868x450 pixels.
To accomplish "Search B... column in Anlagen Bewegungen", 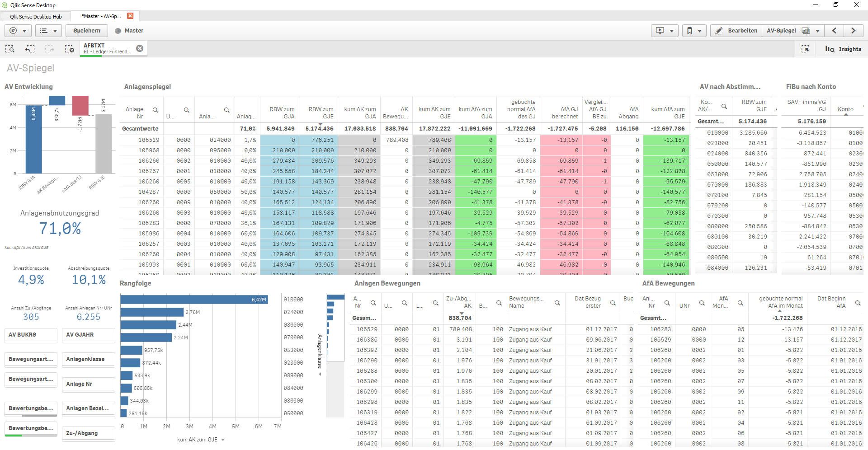I will pyautogui.click(x=499, y=303).
